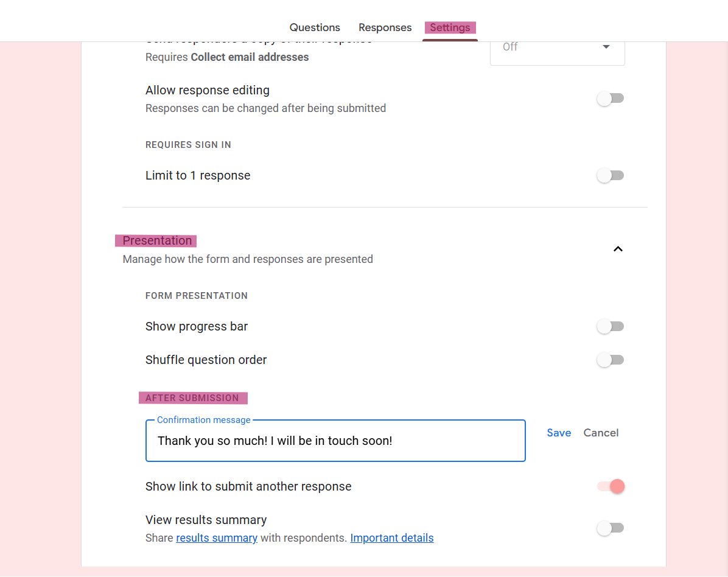
Task: Turn on Limit to 1 response
Action: pyautogui.click(x=611, y=176)
